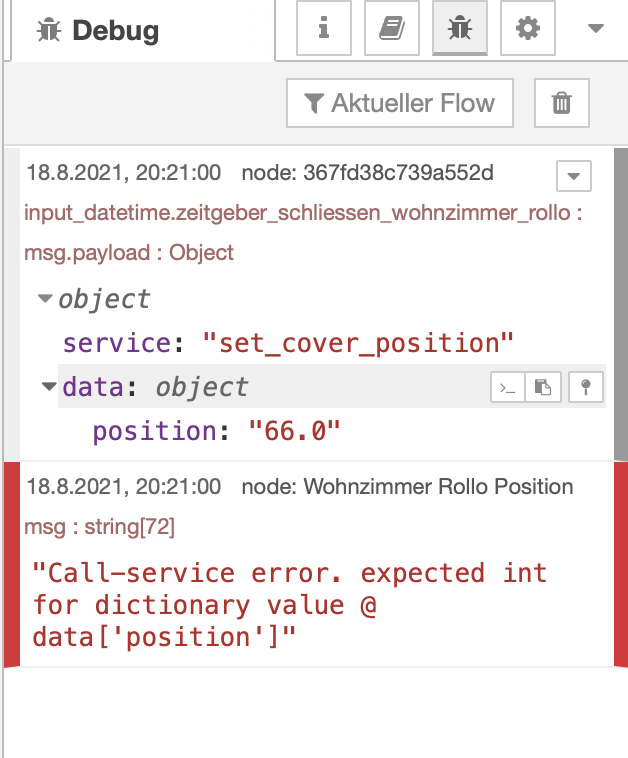Open the configuration nodes gear tab

(x=527, y=29)
